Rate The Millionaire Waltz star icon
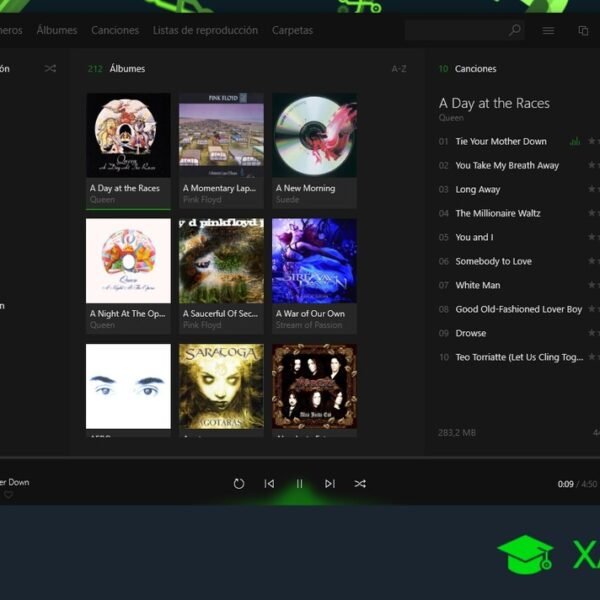 (592, 212)
